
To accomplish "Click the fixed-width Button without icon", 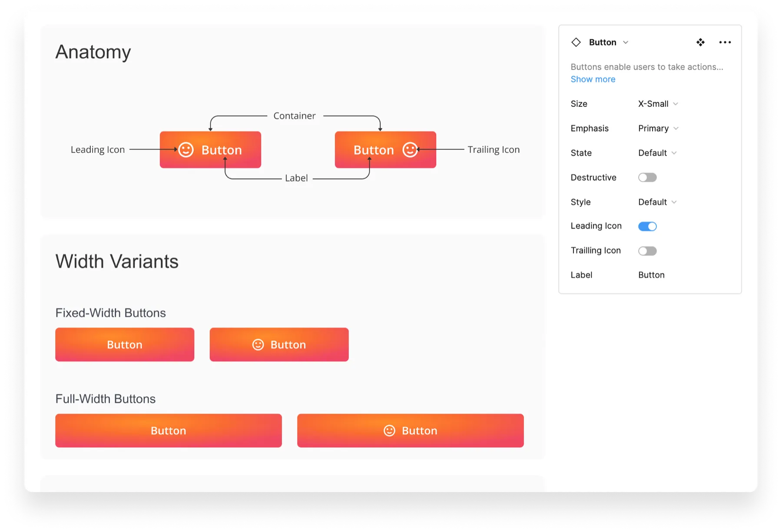I will click(125, 345).
